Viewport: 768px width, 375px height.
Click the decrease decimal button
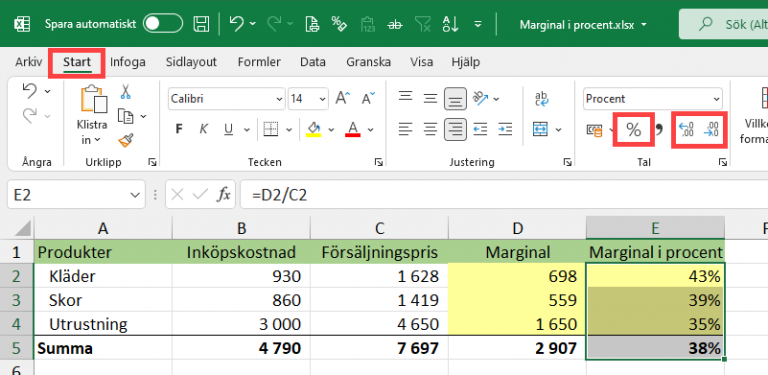(710, 130)
